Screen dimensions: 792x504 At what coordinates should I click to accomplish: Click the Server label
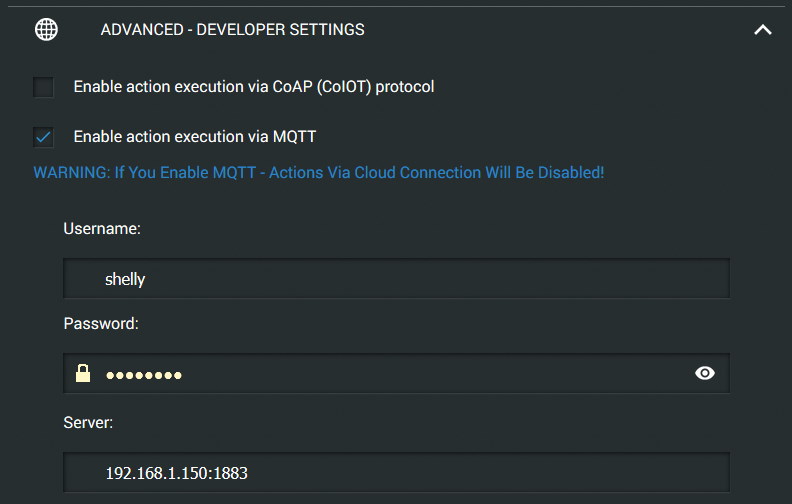point(88,422)
